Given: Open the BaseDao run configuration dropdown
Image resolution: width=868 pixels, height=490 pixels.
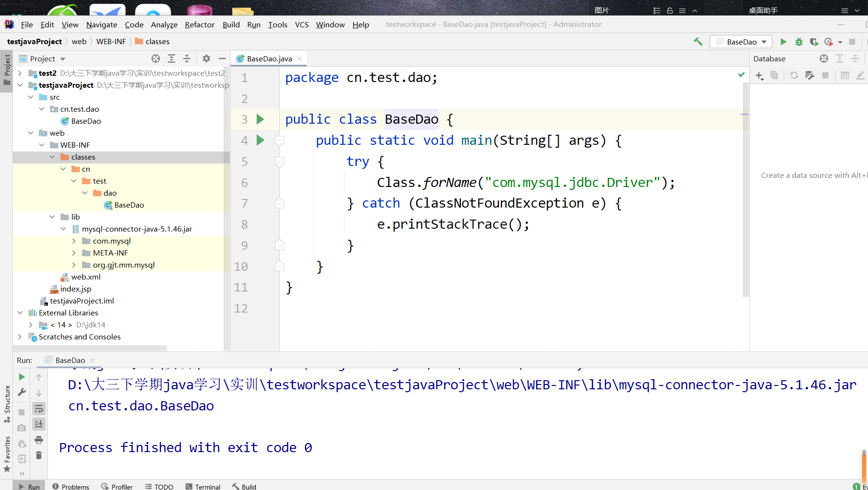Looking at the screenshot, I should pos(741,42).
